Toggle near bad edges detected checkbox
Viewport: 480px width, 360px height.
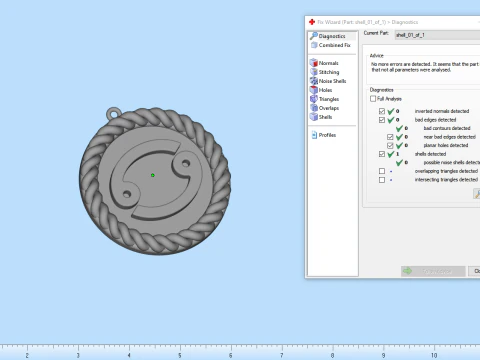point(390,137)
